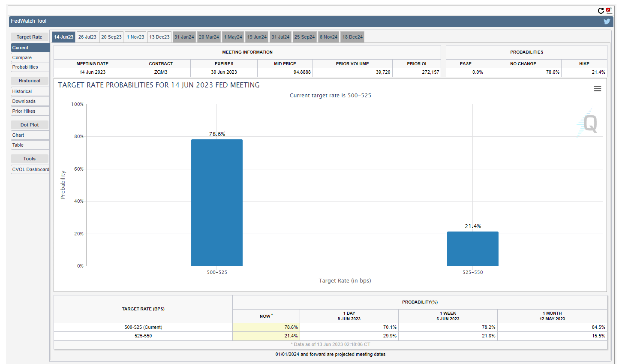The width and height of the screenshot is (622, 364).
Task: Switch to the 26 Jul23 meeting tab
Action: point(87,37)
